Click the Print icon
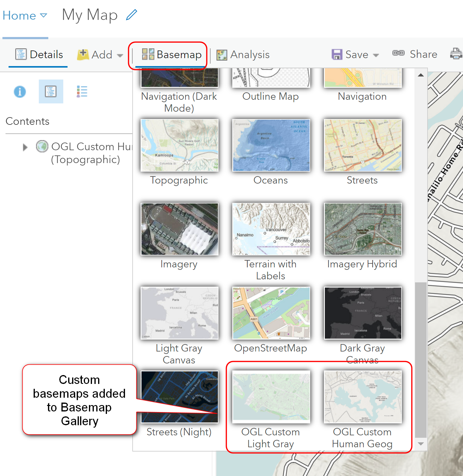This screenshot has width=463, height=476. coord(456,54)
